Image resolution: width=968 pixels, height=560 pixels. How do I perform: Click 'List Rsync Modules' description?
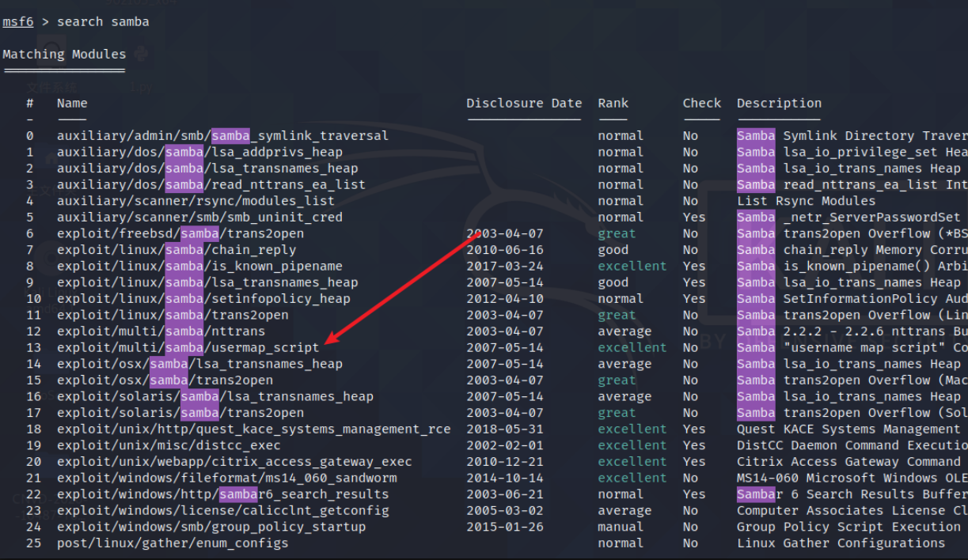click(x=807, y=201)
